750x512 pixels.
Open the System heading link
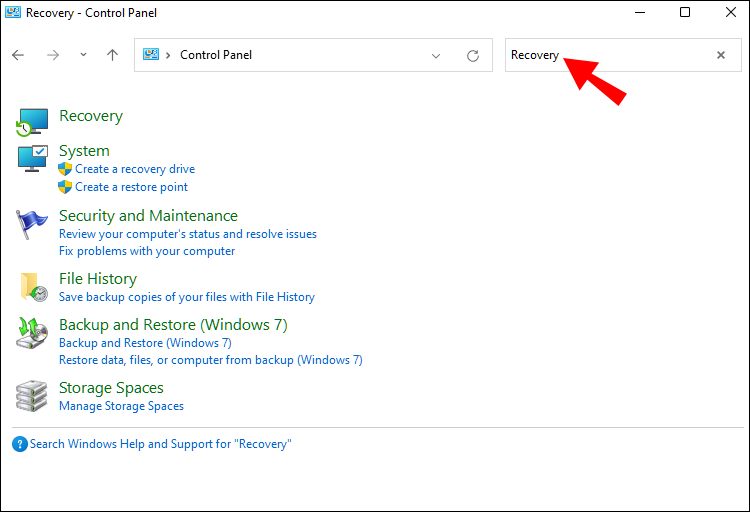tap(84, 151)
